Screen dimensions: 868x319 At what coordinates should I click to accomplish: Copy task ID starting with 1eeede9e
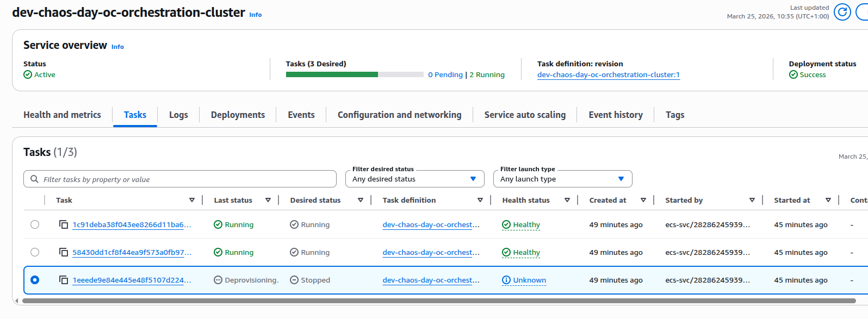coord(64,280)
